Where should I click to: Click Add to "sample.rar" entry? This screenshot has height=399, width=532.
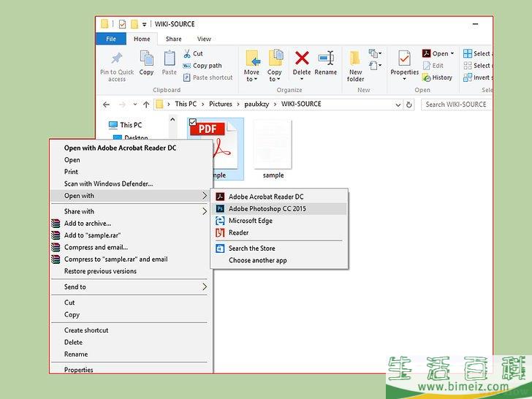[x=132, y=235]
